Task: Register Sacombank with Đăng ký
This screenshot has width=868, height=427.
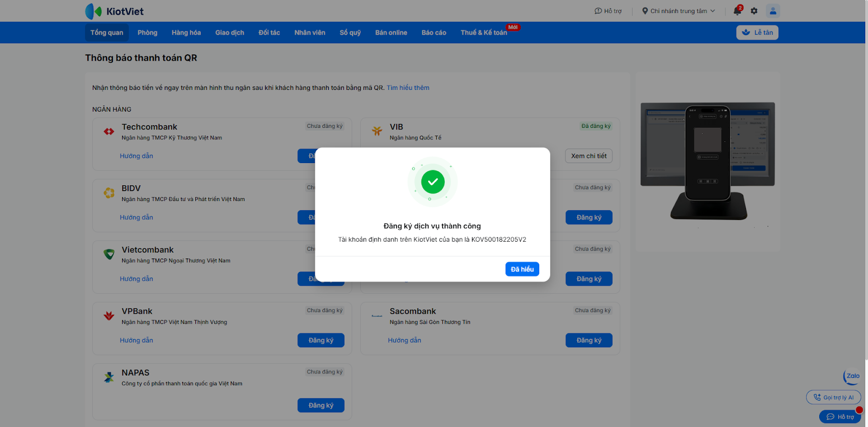Action: coord(589,340)
